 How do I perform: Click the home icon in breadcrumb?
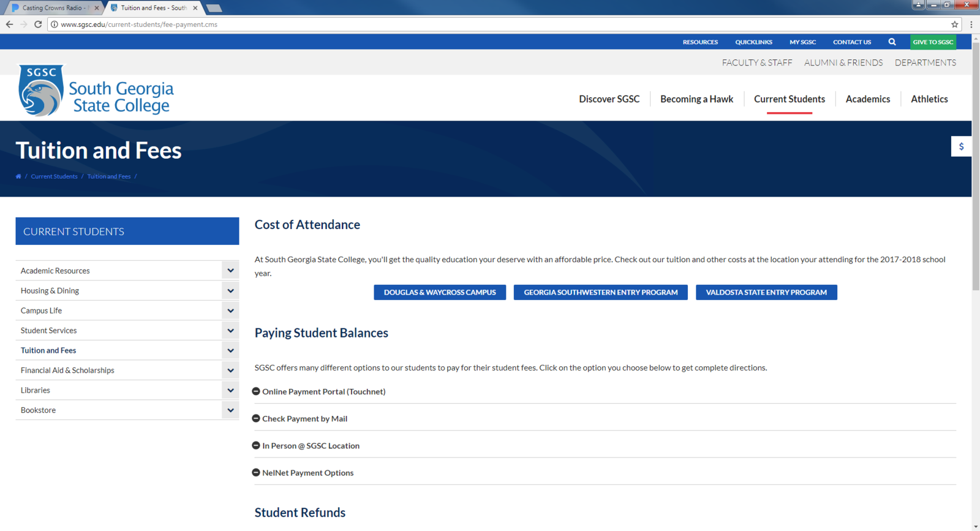point(18,176)
